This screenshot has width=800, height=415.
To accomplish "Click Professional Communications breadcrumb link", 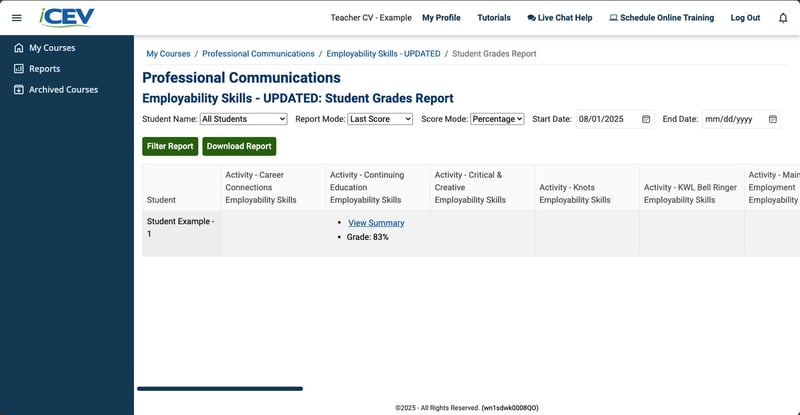I will tap(258, 54).
